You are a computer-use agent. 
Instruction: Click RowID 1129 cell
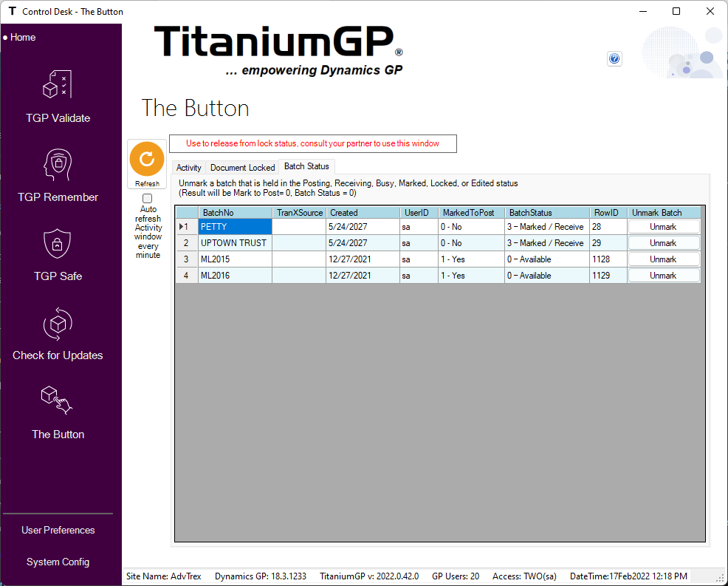pos(608,276)
